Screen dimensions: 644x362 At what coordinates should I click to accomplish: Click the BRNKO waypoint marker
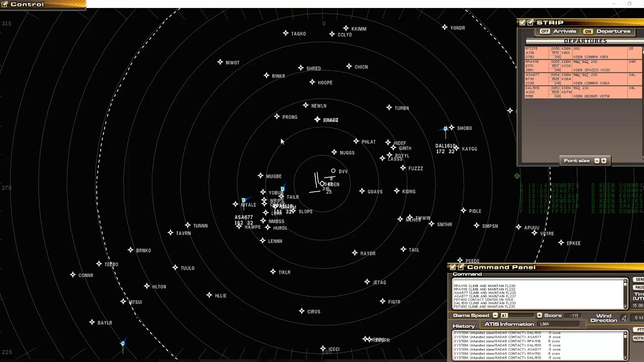coord(131,250)
